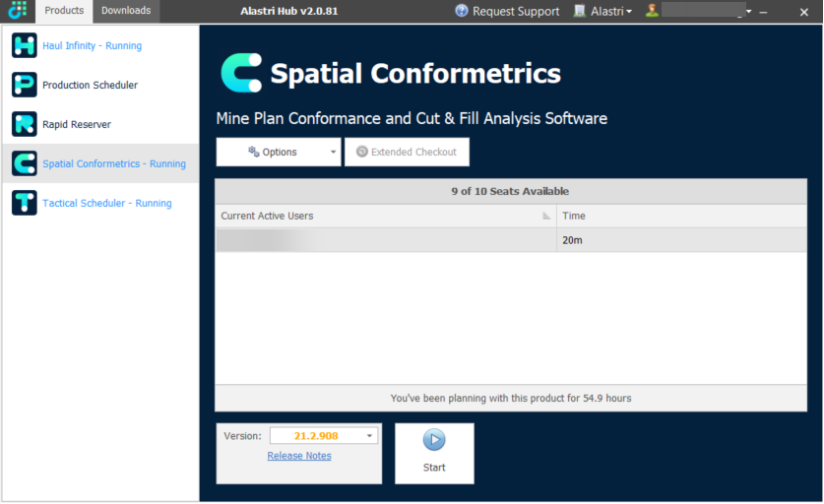Click the Alastri Hub logo icon
This screenshot has height=504, width=824.
(x=18, y=10)
